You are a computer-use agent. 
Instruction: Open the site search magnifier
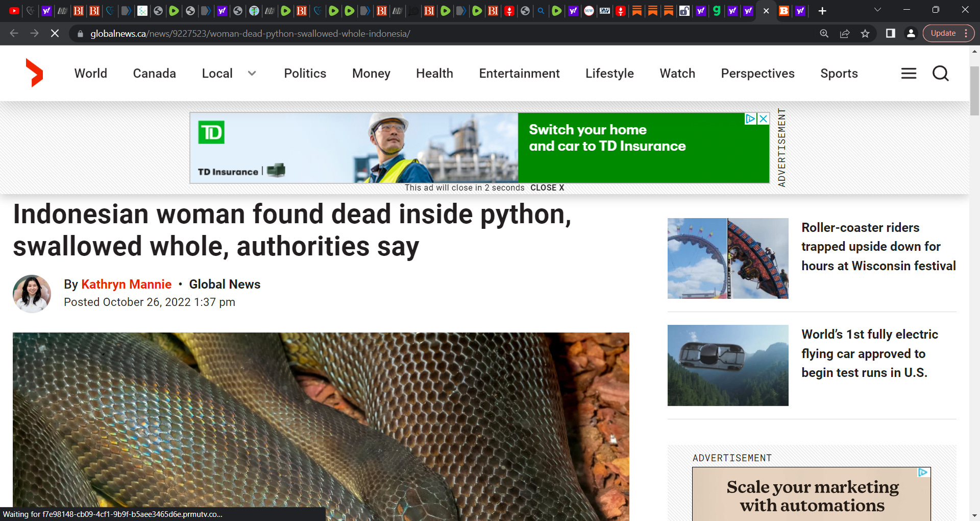(x=940, y=73)
